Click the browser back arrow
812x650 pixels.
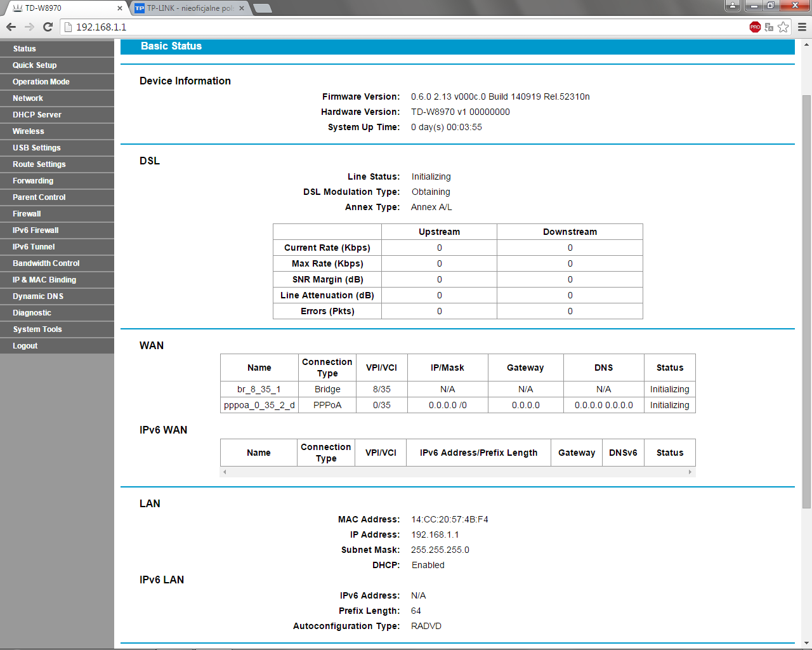(11, 27)
